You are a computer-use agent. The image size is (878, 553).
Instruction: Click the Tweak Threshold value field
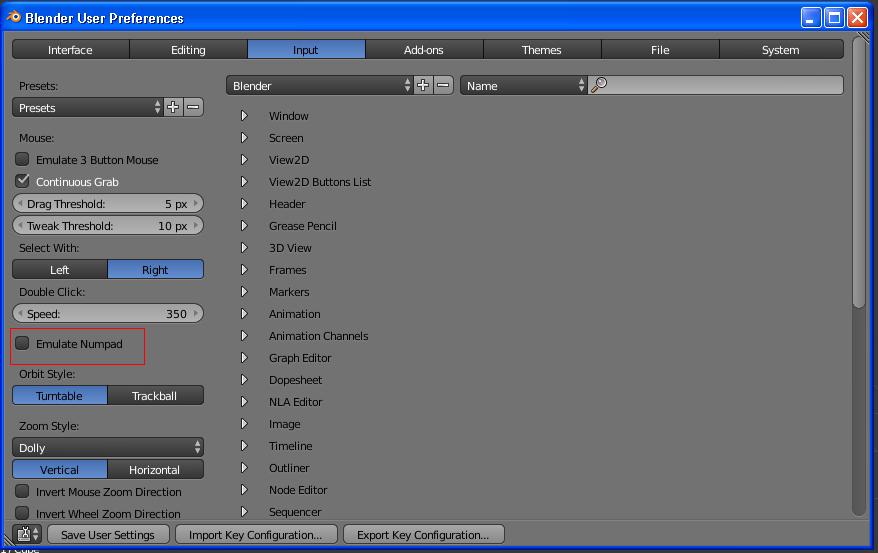[x=108, y=225]
